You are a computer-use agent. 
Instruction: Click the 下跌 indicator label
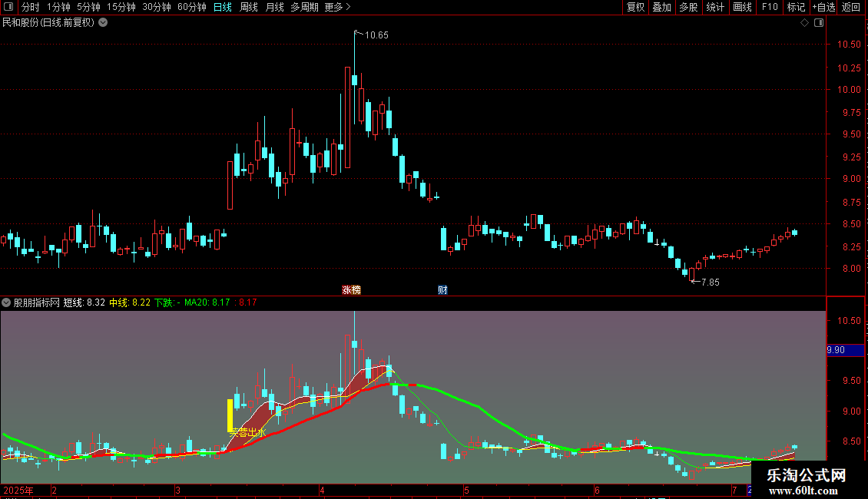pyautogui.click(x=167, y=302)
